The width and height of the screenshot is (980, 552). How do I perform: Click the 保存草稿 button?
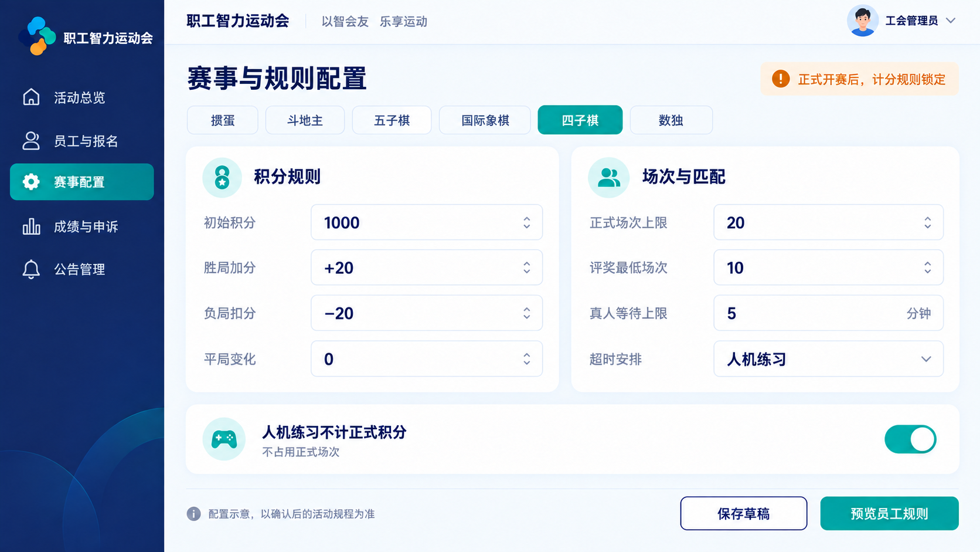(x=743, y=513)
